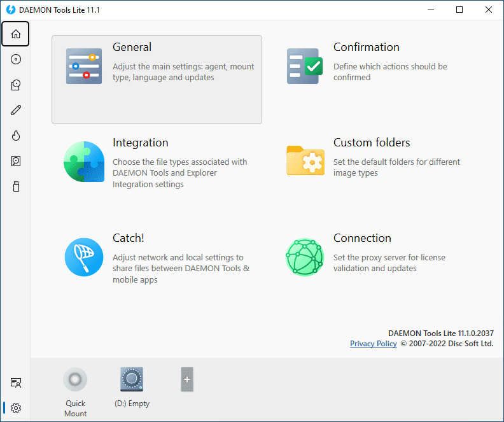Viewport: 504px width, 422px height.
Task: Open the Integration settings heading
Action: coord(141,143)
